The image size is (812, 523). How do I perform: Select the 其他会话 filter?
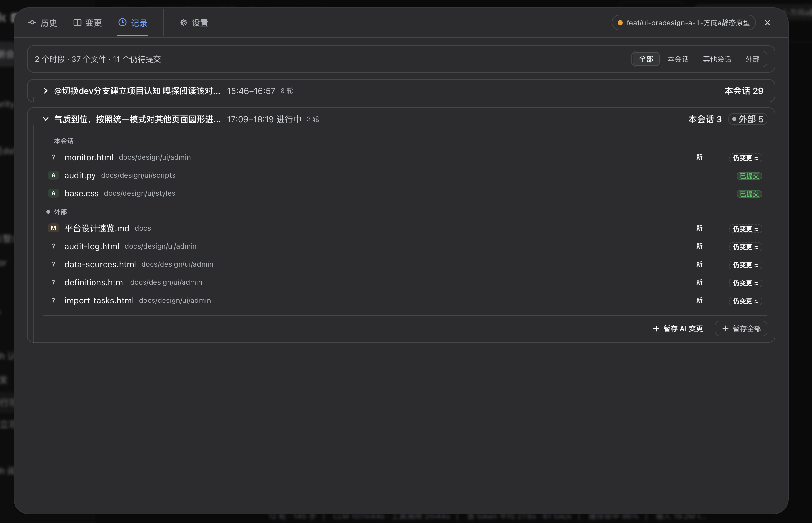coord(717,59)
